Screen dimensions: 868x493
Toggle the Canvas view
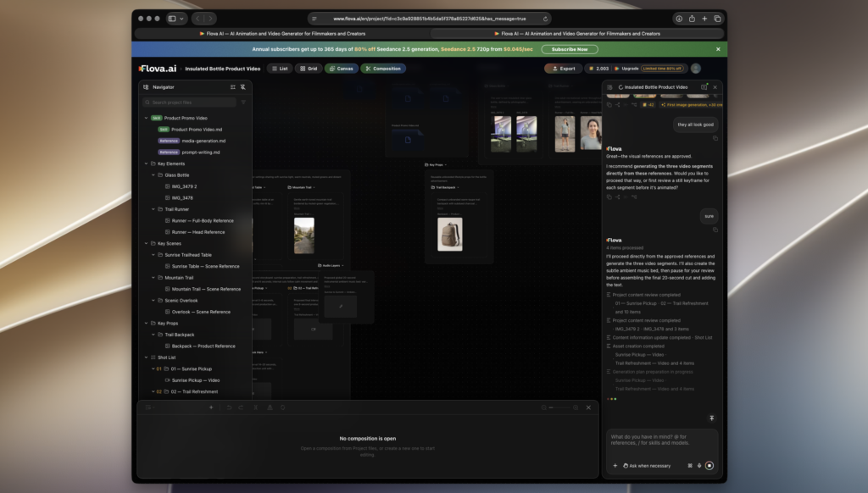tap(341, 69)
